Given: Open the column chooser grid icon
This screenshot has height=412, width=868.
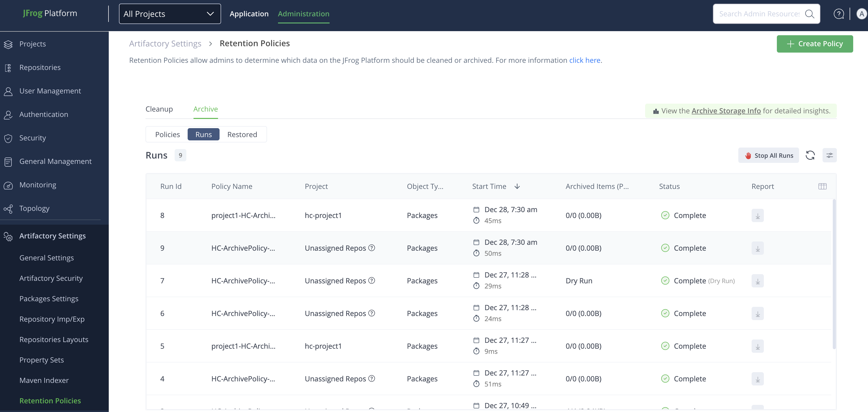Looking at the screenshot, I should tap(822, 186).
